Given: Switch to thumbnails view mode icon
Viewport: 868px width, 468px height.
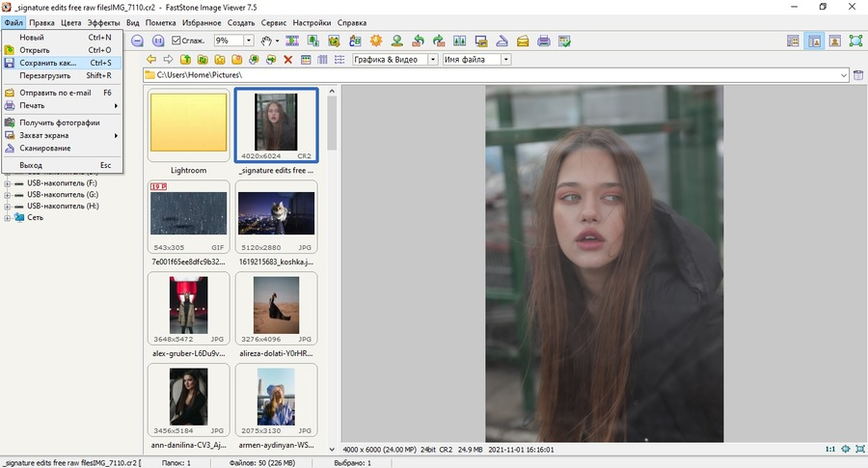Looking at the screenshot, I should (306, 59).
